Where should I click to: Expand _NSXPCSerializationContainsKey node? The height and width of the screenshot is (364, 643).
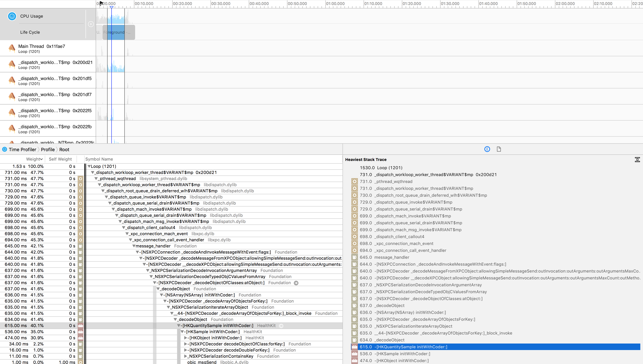(185, 356)
